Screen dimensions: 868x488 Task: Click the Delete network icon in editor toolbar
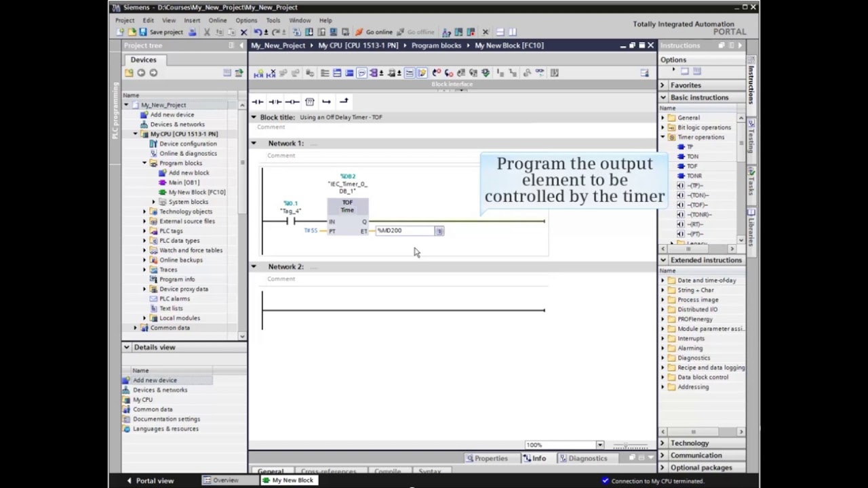[x=271, y=73]
